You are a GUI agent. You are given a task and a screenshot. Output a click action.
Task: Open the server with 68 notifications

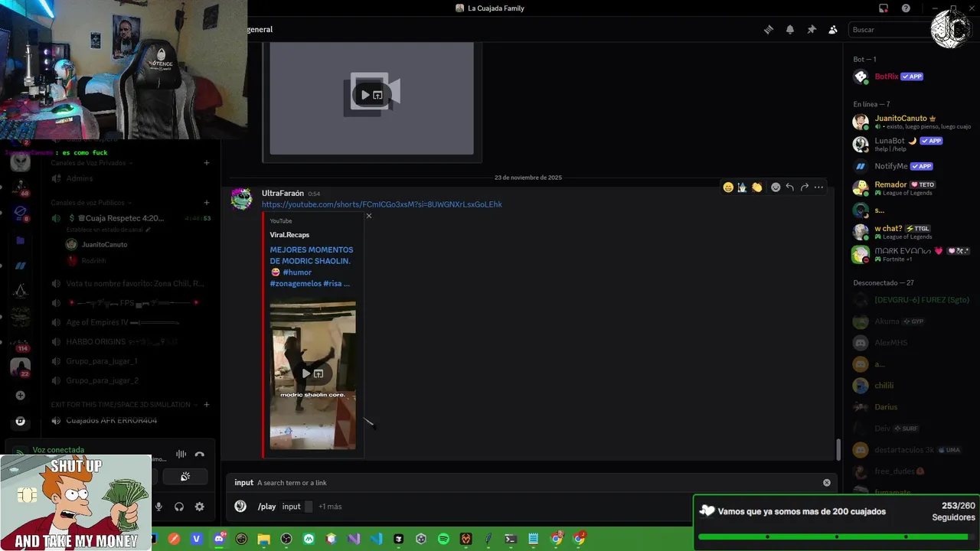pos(21,186)
